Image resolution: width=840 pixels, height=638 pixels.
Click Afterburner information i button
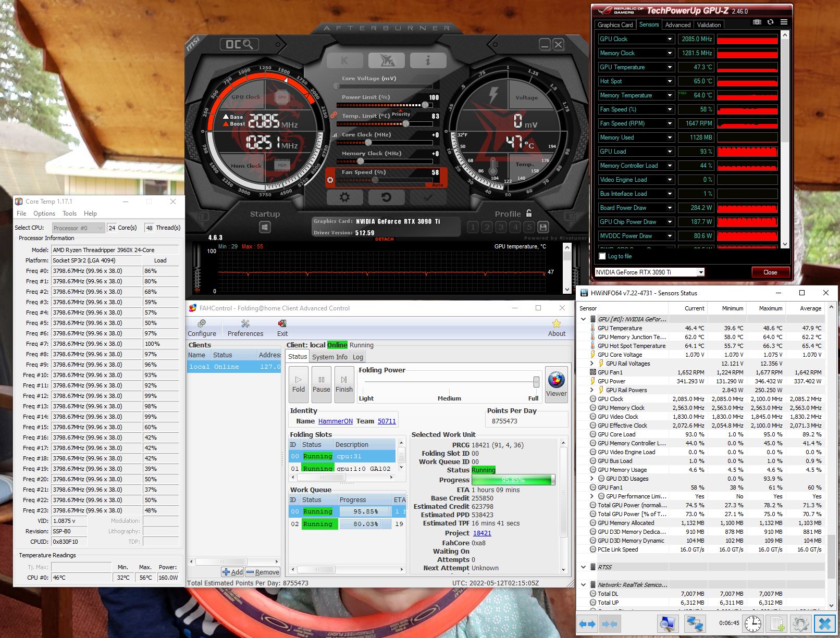coord(428,60)
